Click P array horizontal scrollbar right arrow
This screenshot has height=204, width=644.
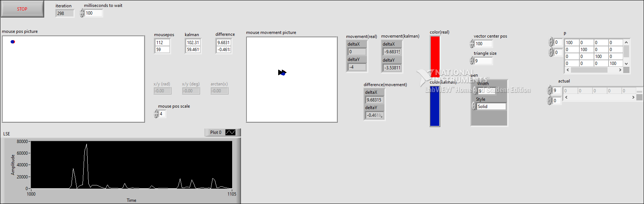620,70
